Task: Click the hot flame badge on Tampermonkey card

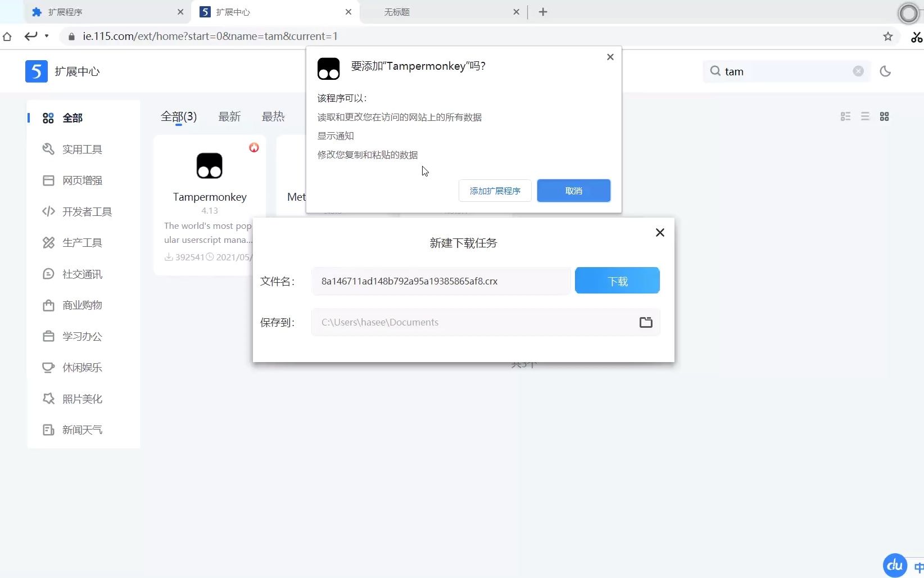Action: [x=254, y=147]
